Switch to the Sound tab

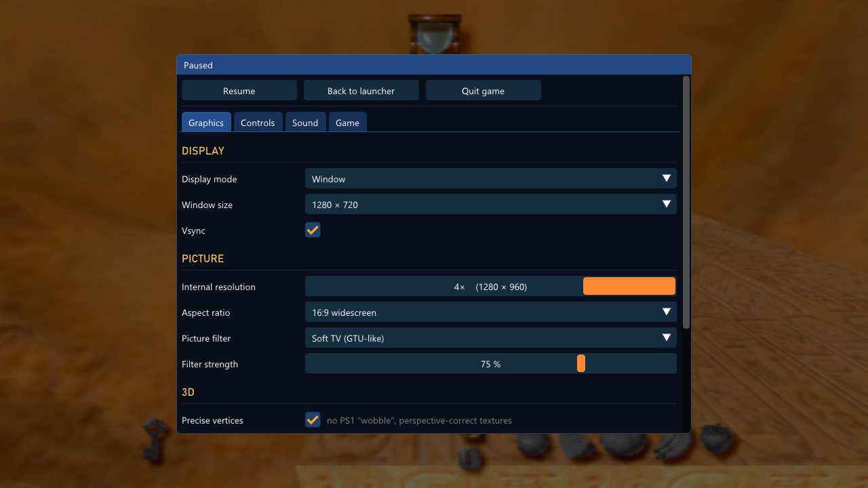(x=305, y=122)
